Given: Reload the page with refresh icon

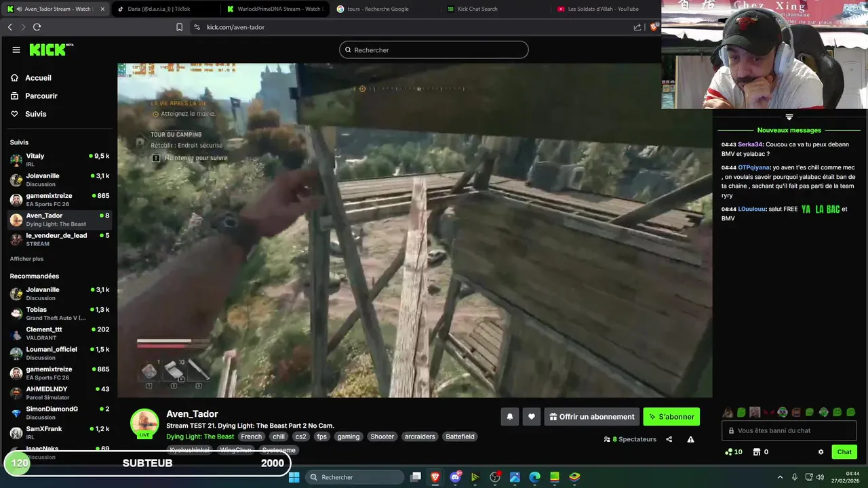Looking at the screenshot, I should click(x=37, y=27).
